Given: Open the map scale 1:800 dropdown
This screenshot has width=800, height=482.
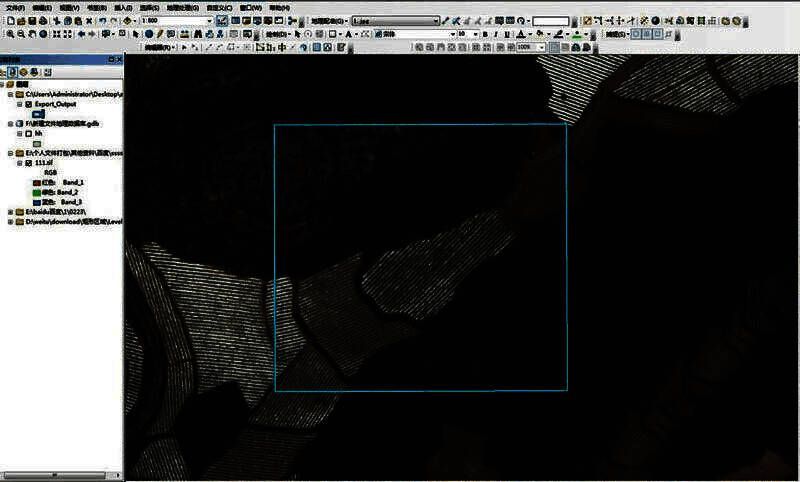Looking at the screenshot, I should [x=208, y=20].
